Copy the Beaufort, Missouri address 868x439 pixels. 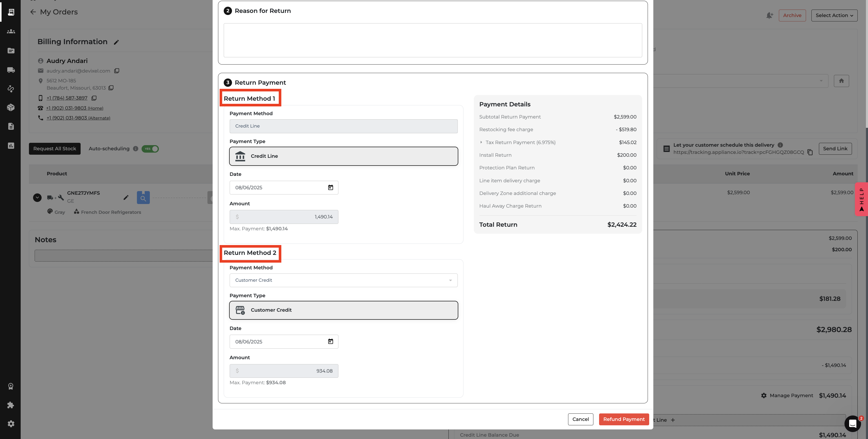click(x=111, y=88)
